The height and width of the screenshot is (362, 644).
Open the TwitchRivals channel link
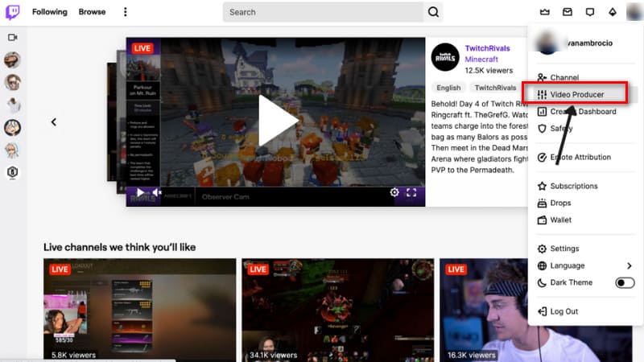(x=487, y=48)
